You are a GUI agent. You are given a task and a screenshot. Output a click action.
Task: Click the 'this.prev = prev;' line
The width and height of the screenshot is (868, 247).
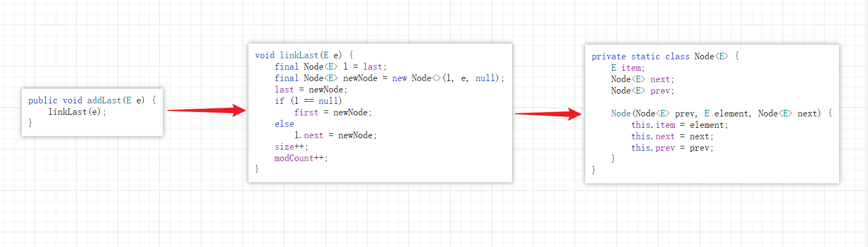(x=672, y=147)
